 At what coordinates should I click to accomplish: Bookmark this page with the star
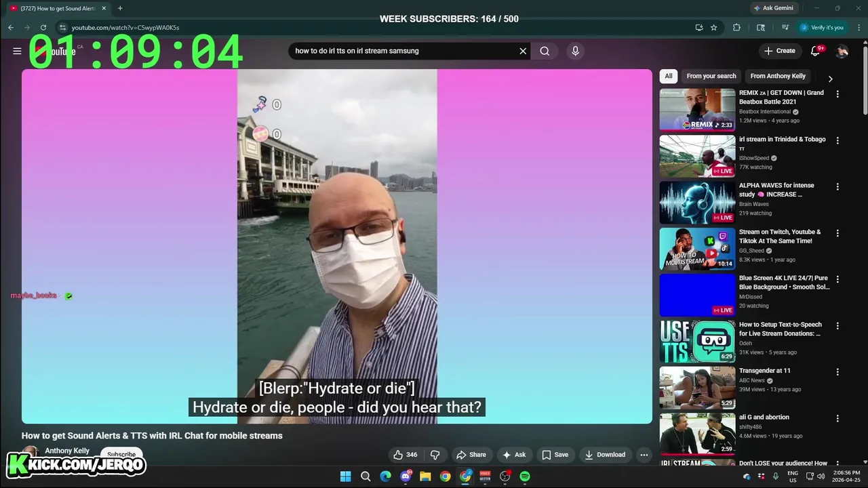point(713,28)
